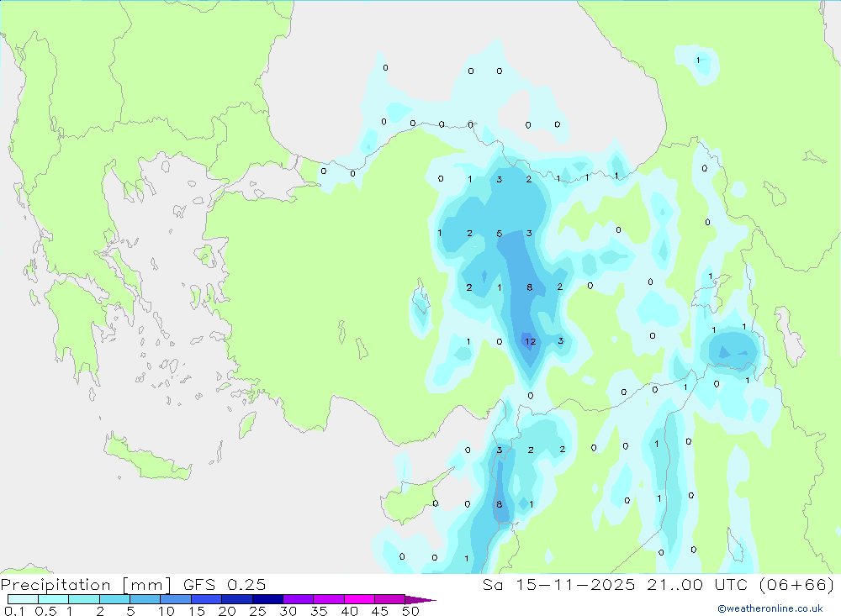This screenshot has height=616, width=841.
Task: Select legend swatch between 20 and 25
Action: tap(237, 599)
